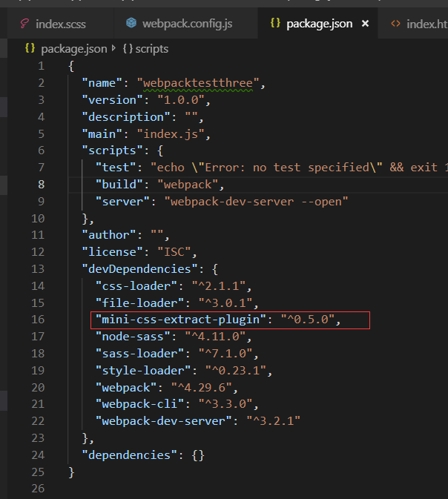Viewport: 448px width, 499px height.
Task: Click package.json in the breadcrumb
Action: click(74, 49)
